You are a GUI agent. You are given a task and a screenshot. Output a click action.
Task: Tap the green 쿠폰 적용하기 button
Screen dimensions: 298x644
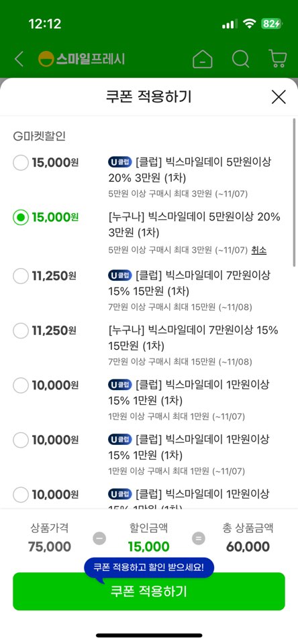click(149, 592)
